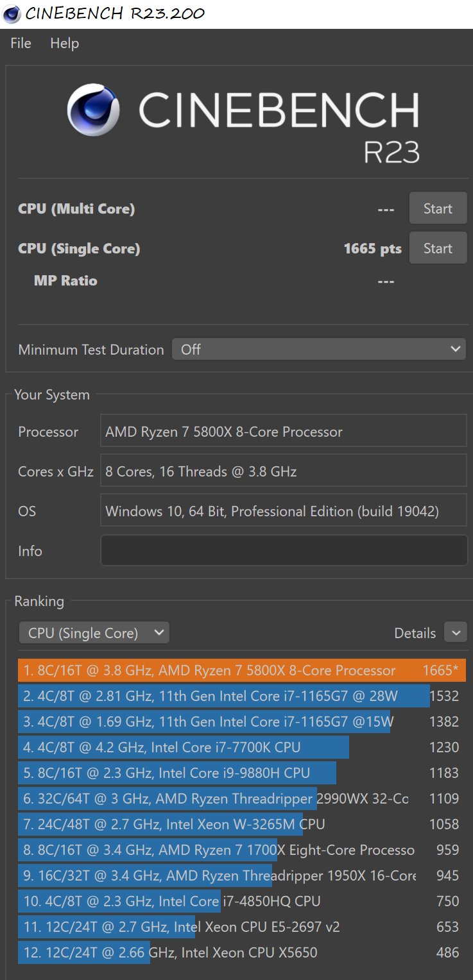Select ranking row 7 Xeon W-3265M

(242, 824)
